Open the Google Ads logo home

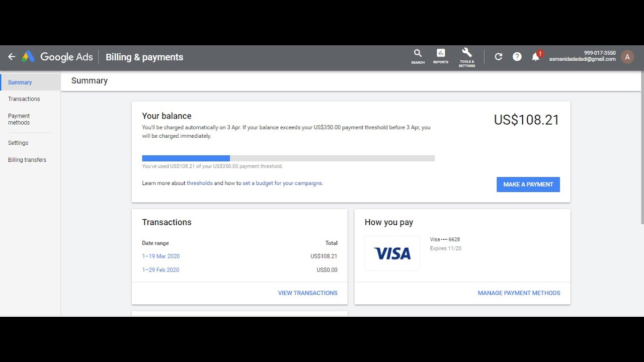pos(57,57)
